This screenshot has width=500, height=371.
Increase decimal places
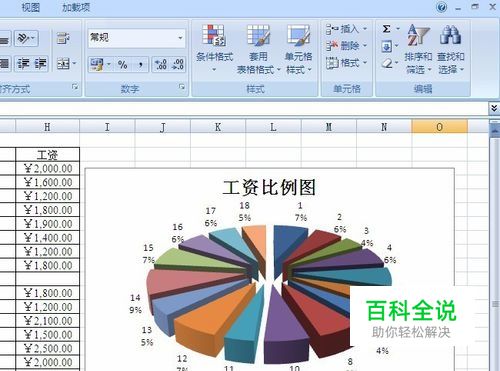click(161, 64)
